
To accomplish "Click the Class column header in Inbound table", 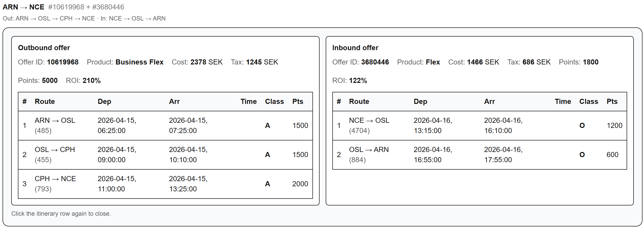I will 588,102.
